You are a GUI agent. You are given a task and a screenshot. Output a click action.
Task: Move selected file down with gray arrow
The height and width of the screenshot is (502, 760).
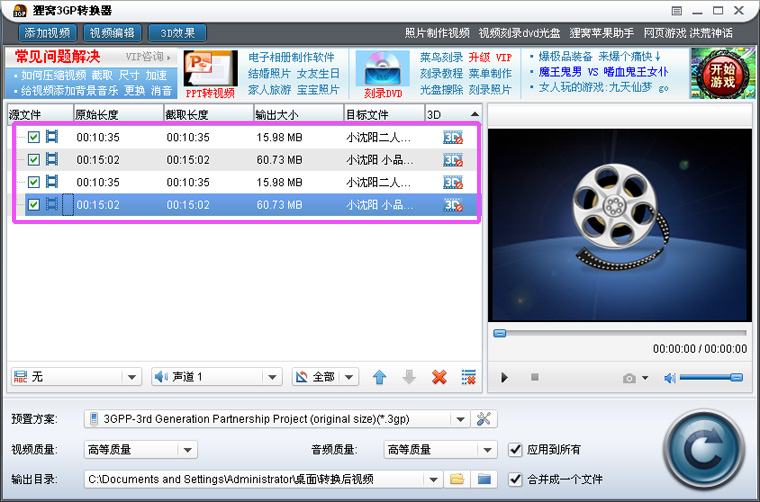click(409, 377)
